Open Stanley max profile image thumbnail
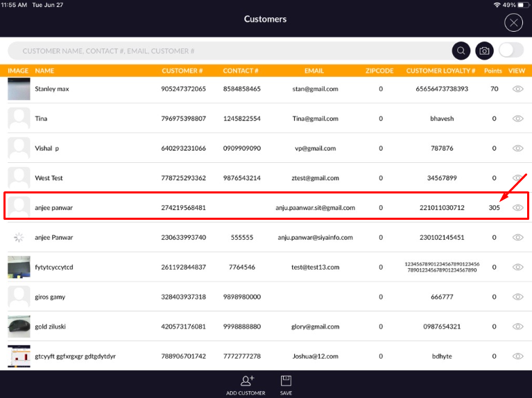Screen dimensions: 532x398 click(19, 89)
